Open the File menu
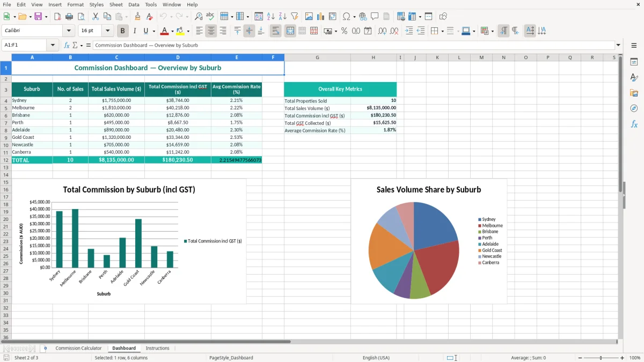 click(7, 4)
